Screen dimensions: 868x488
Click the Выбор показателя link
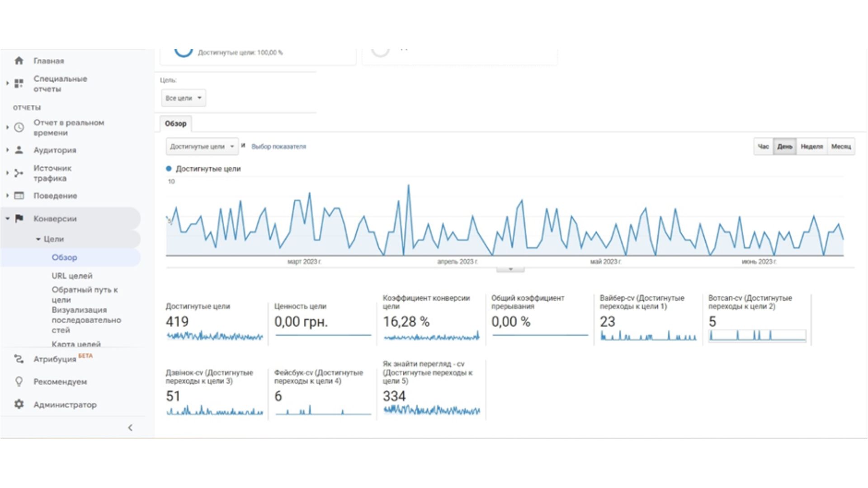[278, 146]
